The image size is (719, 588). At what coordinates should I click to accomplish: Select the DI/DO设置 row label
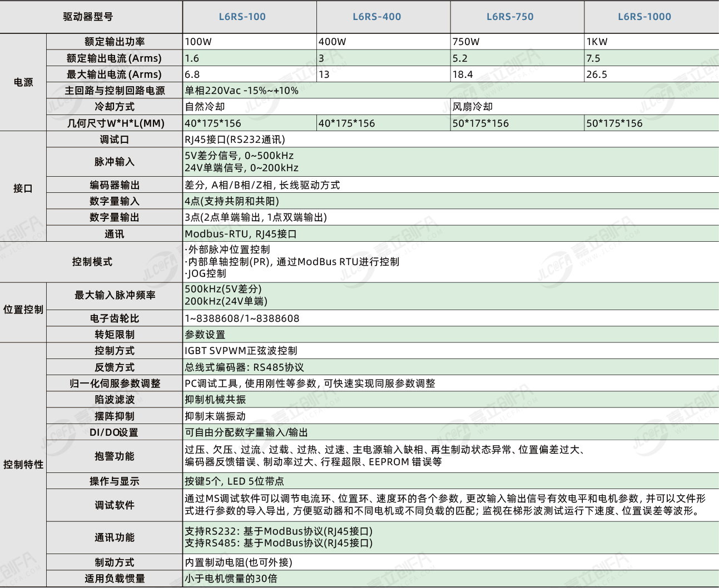(114, 432)
